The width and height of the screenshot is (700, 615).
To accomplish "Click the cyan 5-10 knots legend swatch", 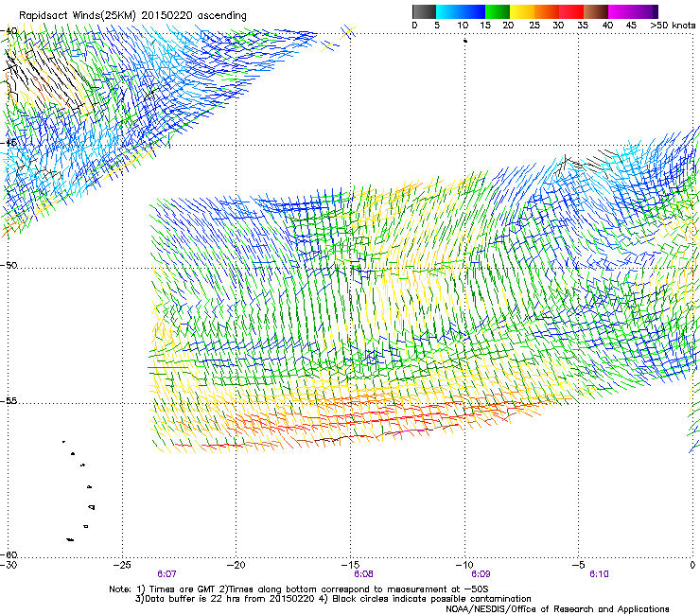I will point(448,11).
